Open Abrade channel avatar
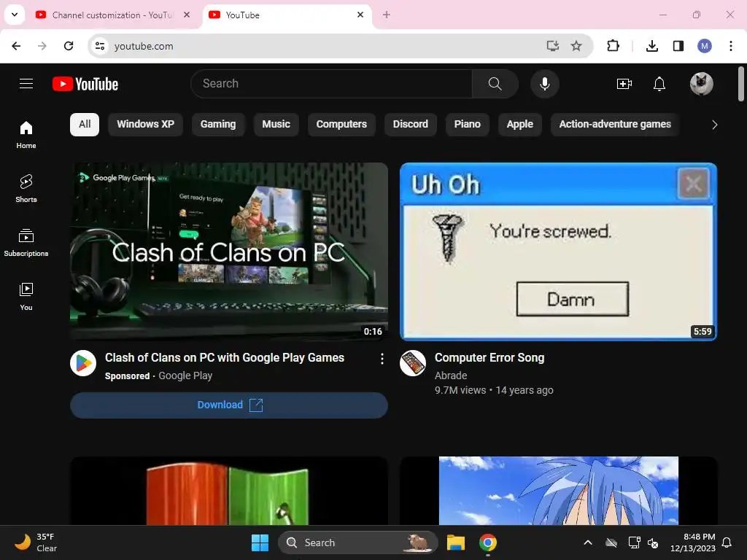The image size is (747, 560). click(413, 363)
